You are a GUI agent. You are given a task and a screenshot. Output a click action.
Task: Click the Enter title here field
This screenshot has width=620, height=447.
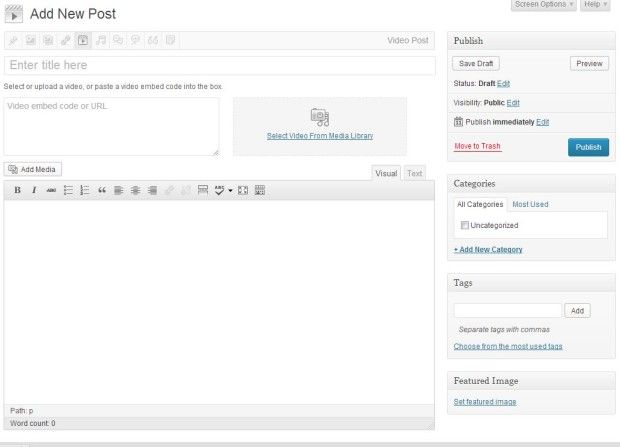click(x=220, y=65)
